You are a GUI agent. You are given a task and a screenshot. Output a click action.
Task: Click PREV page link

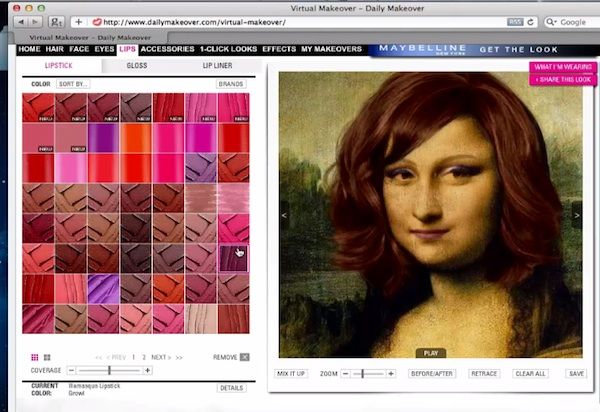pos(116,357)
